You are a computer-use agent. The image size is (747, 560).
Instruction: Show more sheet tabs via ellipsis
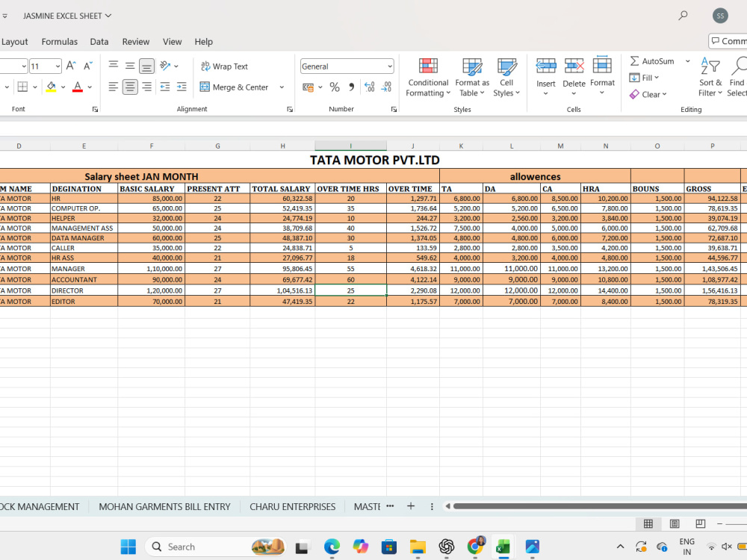(390, 506)
